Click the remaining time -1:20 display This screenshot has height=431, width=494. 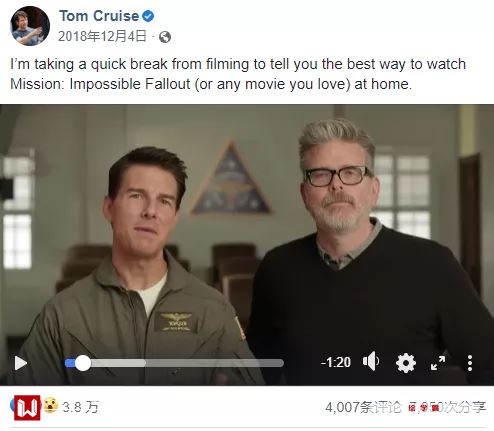(336, 362)
